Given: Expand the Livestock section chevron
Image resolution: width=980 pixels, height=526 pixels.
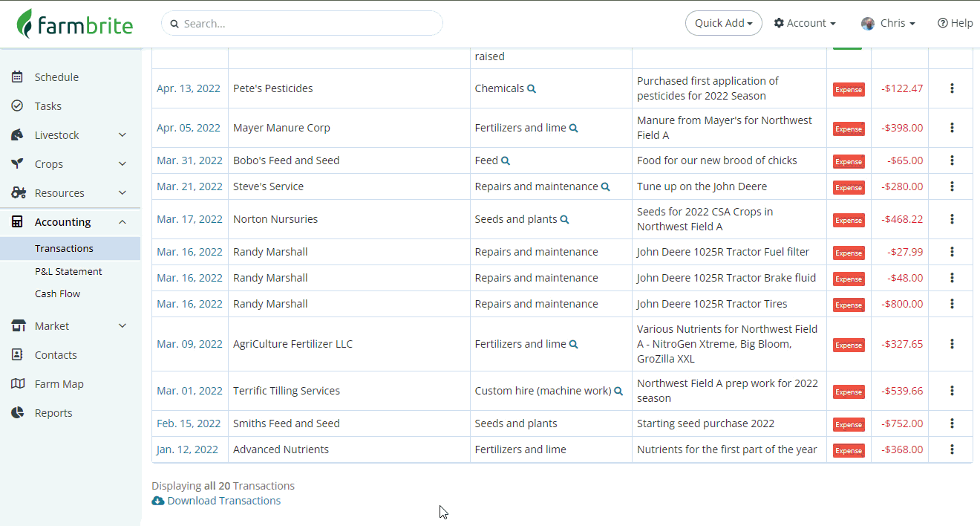Looking at the screenshot, I should (122, 135).
